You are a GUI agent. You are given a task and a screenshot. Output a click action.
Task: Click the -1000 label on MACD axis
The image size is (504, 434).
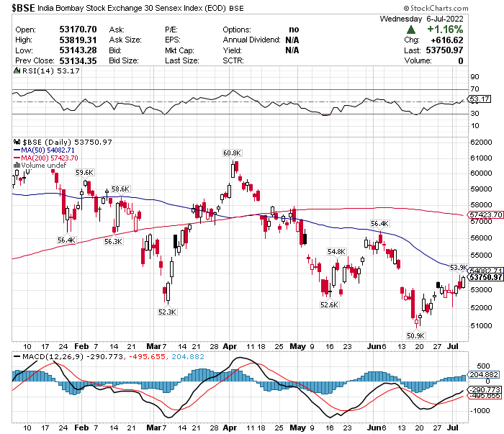click(x=480, y=410)
